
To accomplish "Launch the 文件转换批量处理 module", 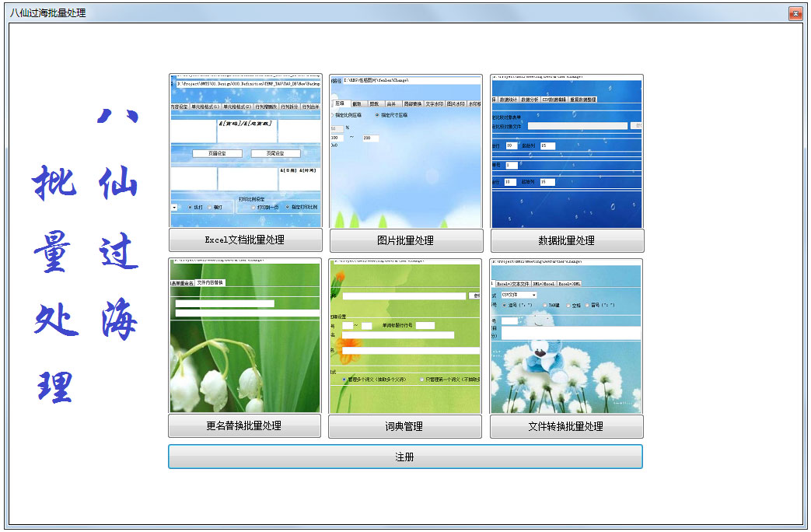I will point(566,426).
